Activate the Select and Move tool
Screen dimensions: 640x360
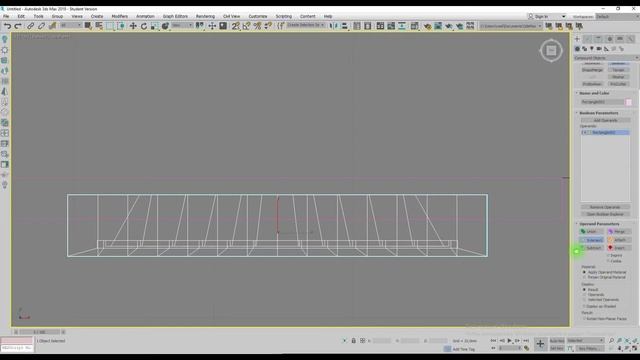(x=133, y=26)
